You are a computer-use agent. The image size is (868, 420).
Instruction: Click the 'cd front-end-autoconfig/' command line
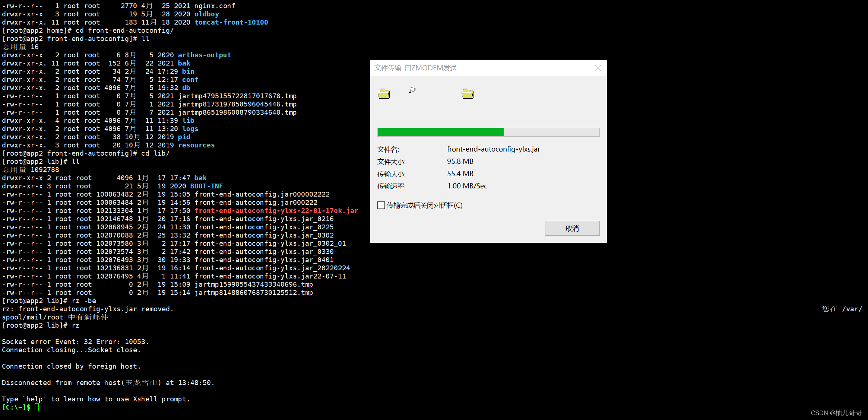click(88, 31)
